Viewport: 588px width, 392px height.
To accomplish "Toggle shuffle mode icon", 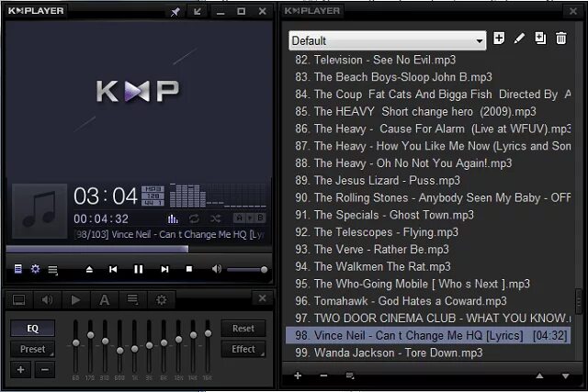I will (216, 218).
